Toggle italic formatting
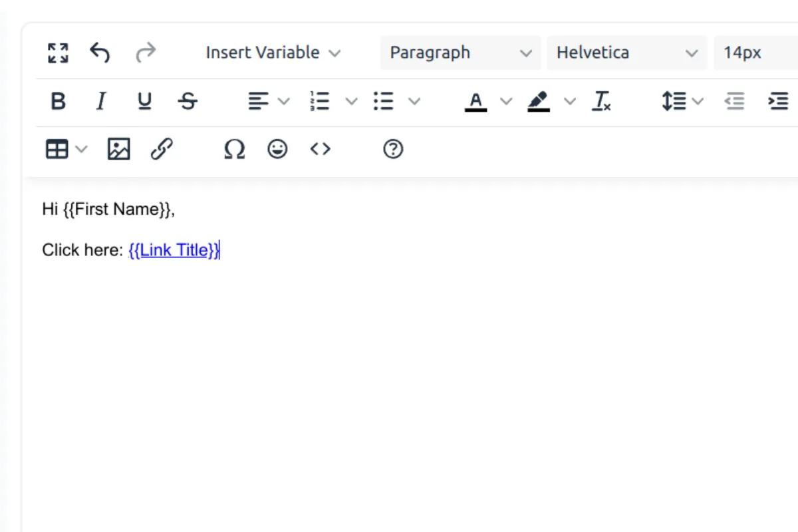This screenshot has width=798, height=532. pos(100,101)
